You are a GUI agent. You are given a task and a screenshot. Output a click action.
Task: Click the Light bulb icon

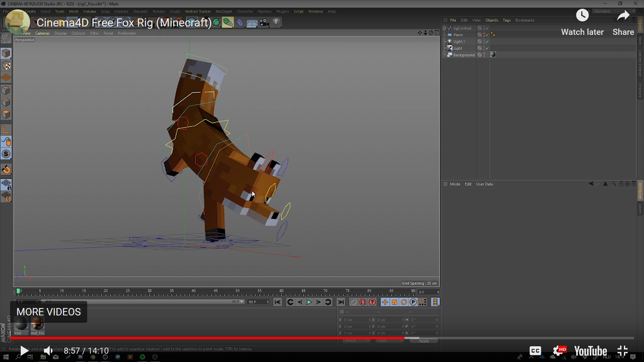pyautogui.click(x=276, y=22)
